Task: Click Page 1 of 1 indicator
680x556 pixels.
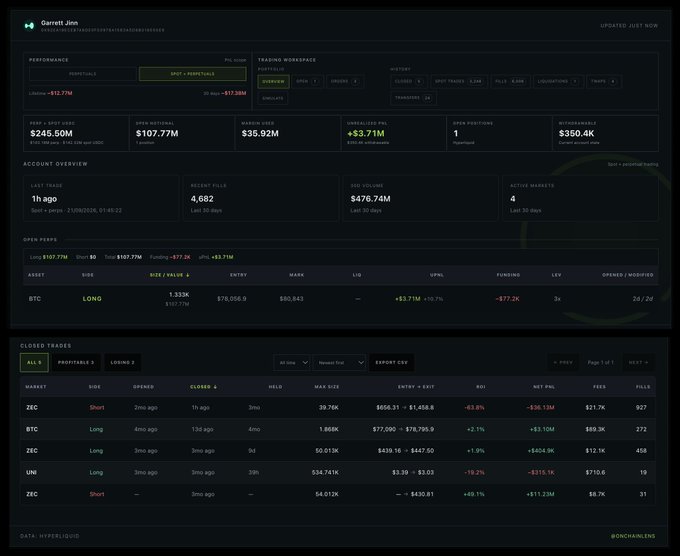Action: click(601, 363)
